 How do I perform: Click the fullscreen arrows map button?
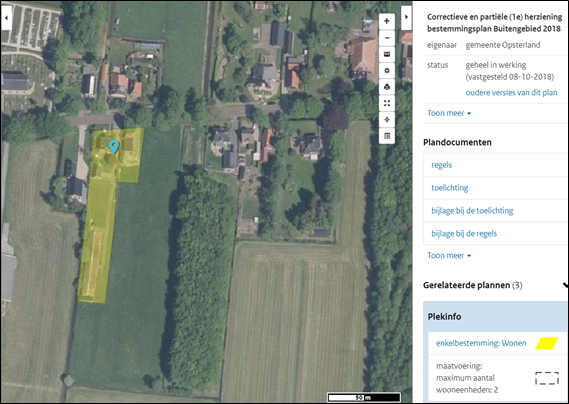pos(387,103)
